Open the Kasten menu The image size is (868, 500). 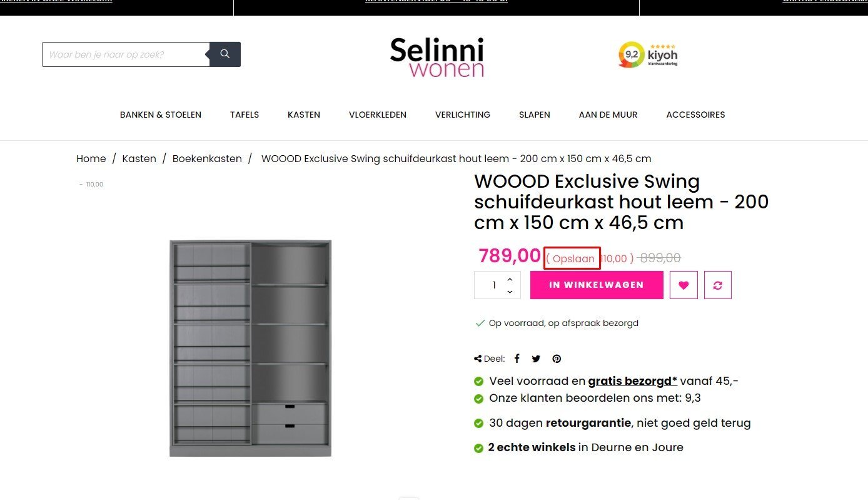[x=304, y=115]
